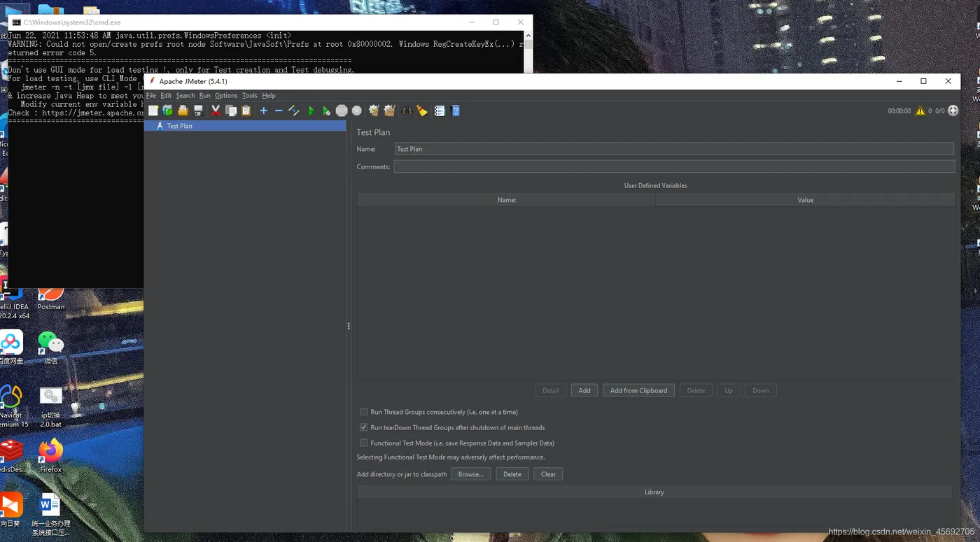
Task: Click the elapsed time 00:00:00 display
Action: (899, 111)
